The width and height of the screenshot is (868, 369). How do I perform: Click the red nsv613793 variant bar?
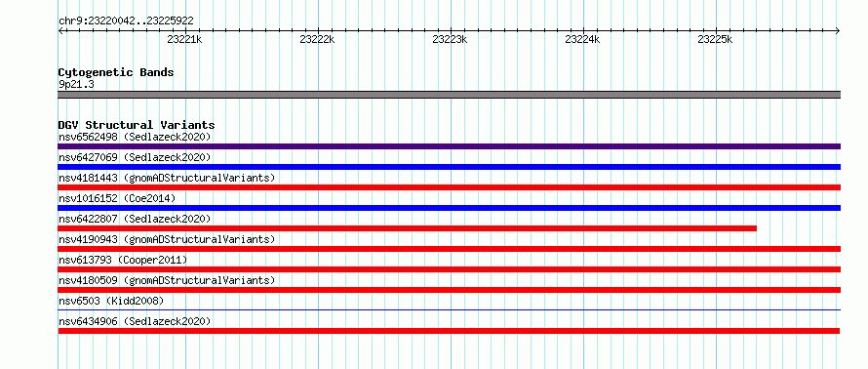[x=450, y=269]
